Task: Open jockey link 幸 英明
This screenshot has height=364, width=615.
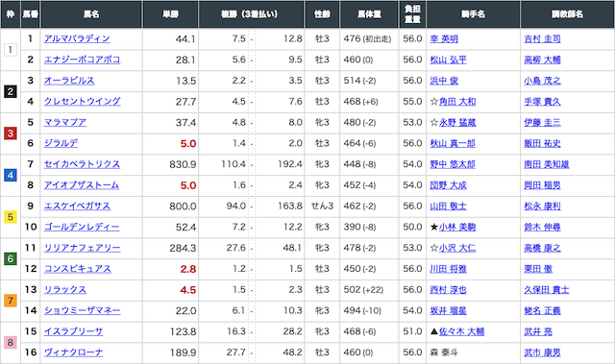Action: [x=444, y=38]
